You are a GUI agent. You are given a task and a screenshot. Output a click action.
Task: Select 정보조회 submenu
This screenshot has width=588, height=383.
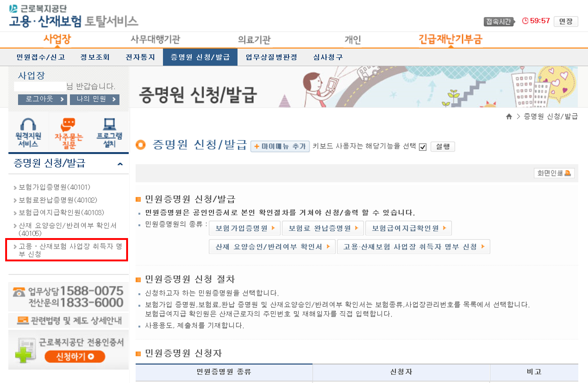(x=95, y=57)
